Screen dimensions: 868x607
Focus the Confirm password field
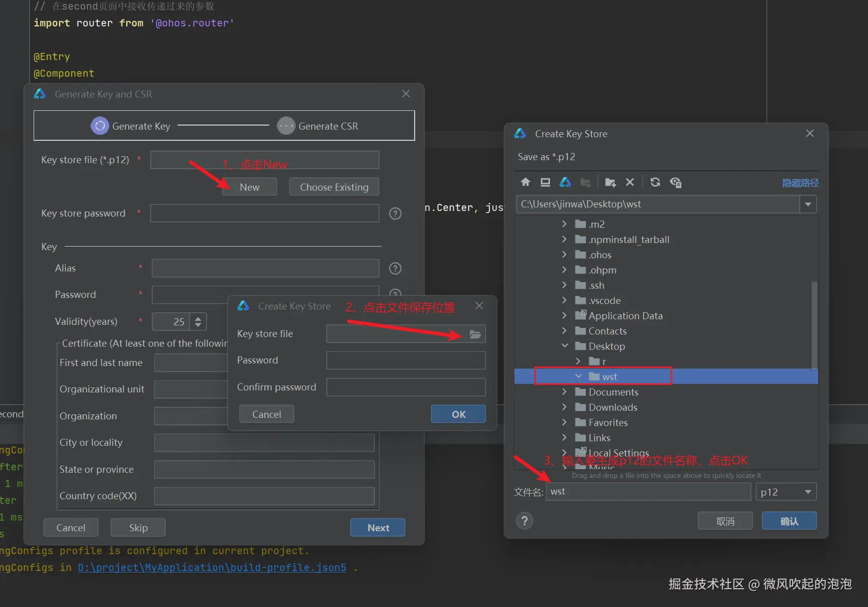coord(406,387)
